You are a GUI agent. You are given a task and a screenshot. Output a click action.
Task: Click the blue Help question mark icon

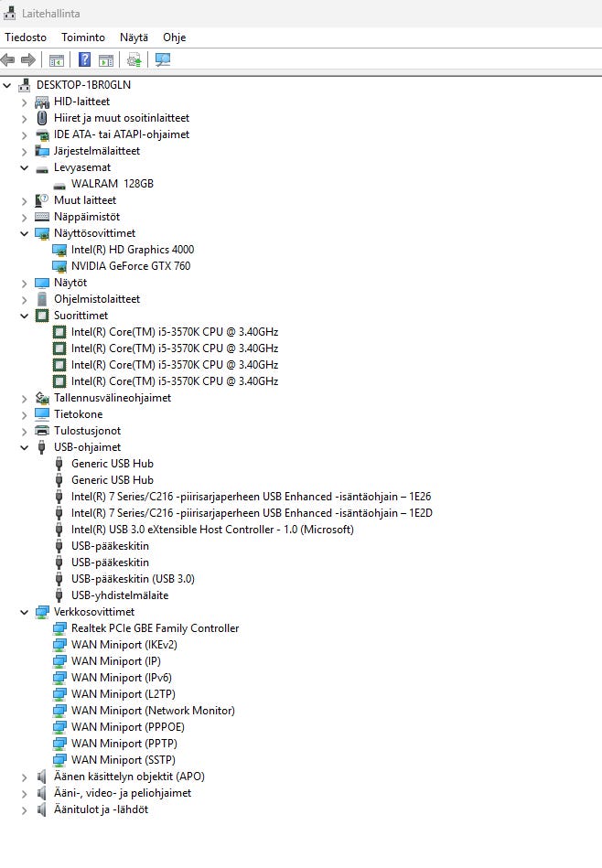click(x=84, y=59)
